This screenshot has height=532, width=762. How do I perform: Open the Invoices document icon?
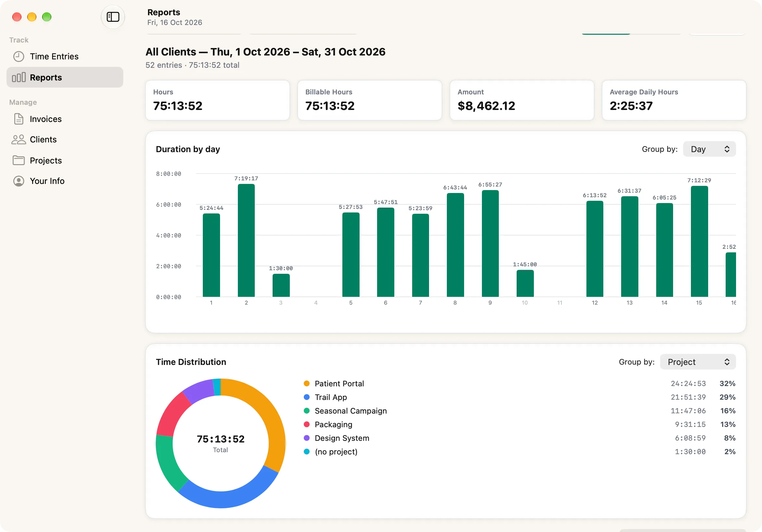point(18,119)
